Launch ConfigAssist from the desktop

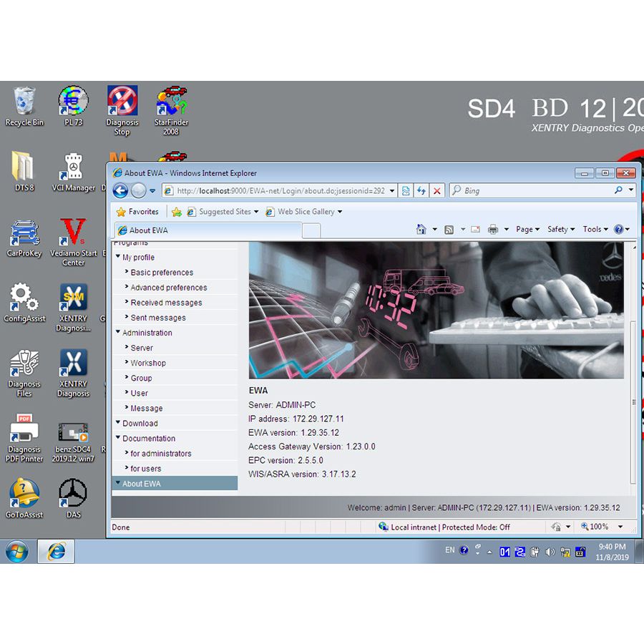click(x=24, y=299)
